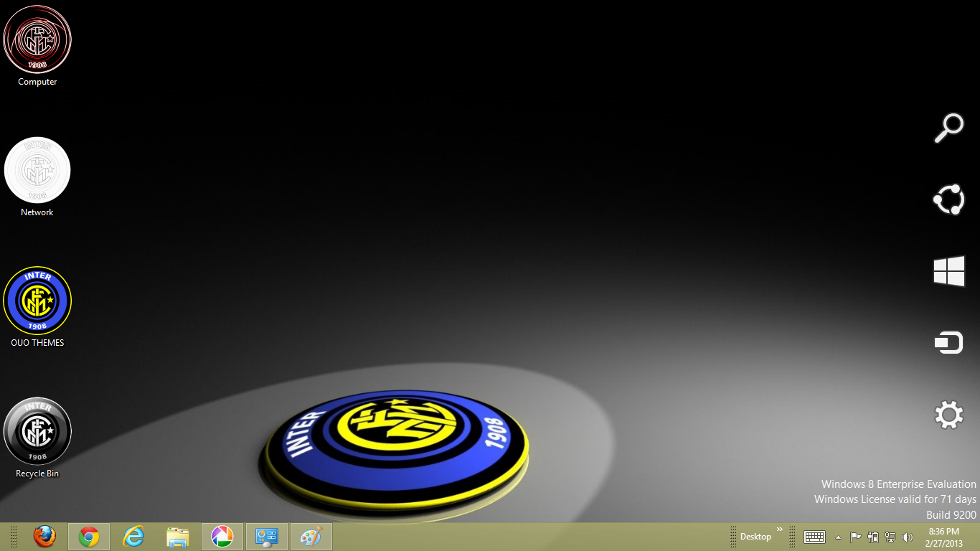The image size is (980, 551).
Task: Switch to Control Panel window in taskbar
Action: (267, 537)
